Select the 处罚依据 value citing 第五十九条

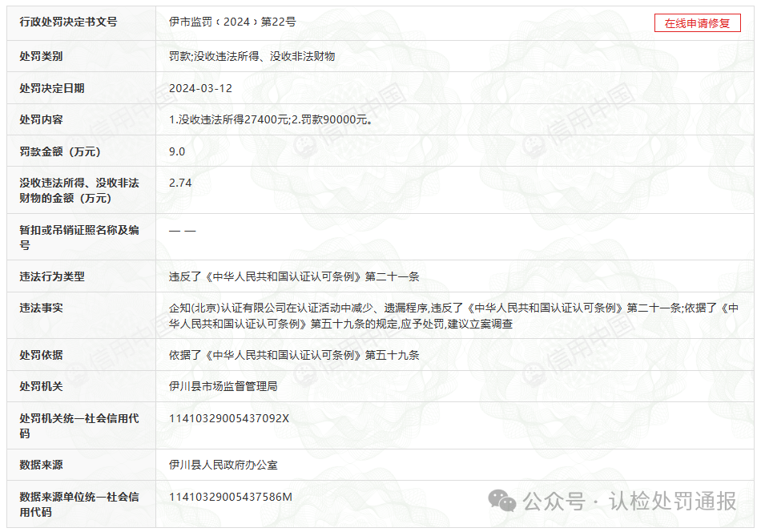pos(294,355)
